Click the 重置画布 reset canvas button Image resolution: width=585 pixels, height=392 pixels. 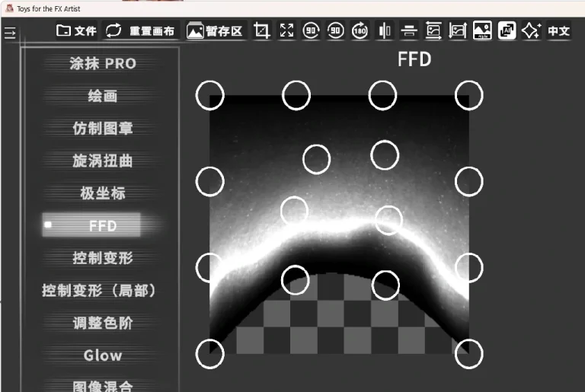(x=141, y=31)
